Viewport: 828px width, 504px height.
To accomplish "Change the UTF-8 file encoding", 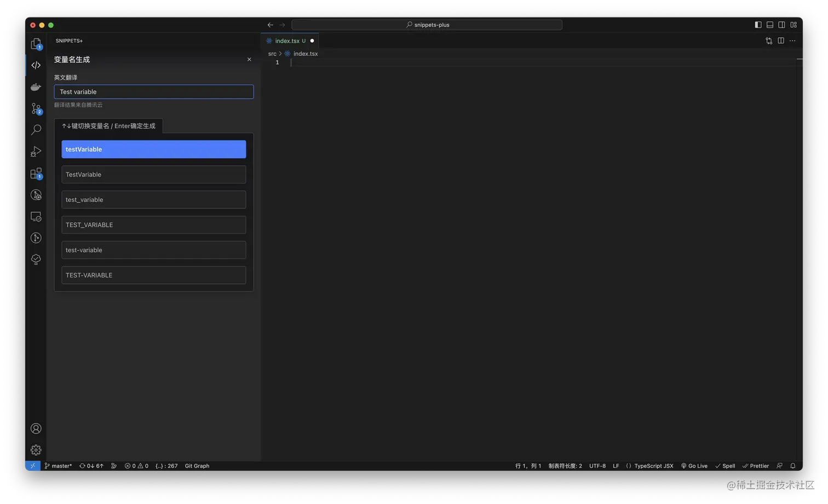I will tap(597, 466).
